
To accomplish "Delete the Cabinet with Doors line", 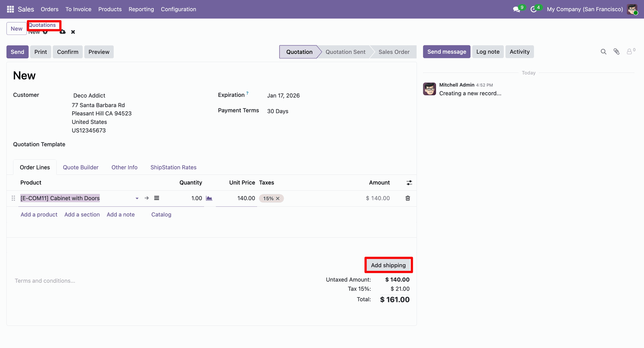I will pyautogui.click(x=408, y=198).
